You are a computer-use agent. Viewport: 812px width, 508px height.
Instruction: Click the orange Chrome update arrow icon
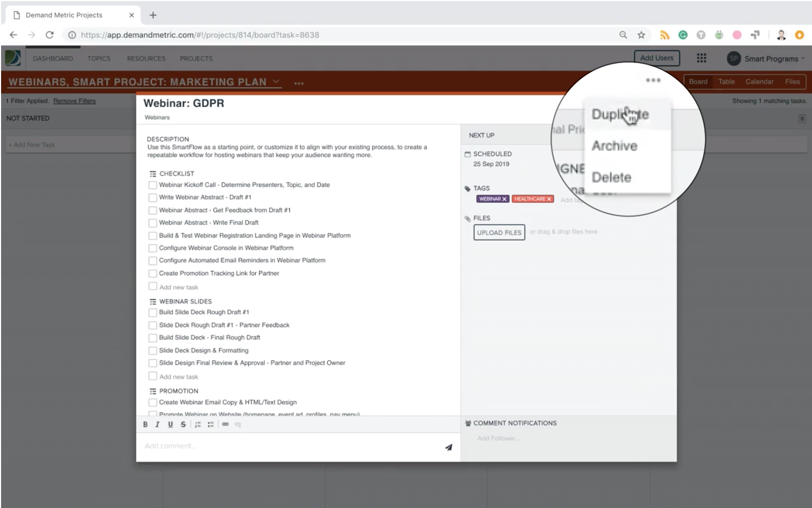point(800,35)
